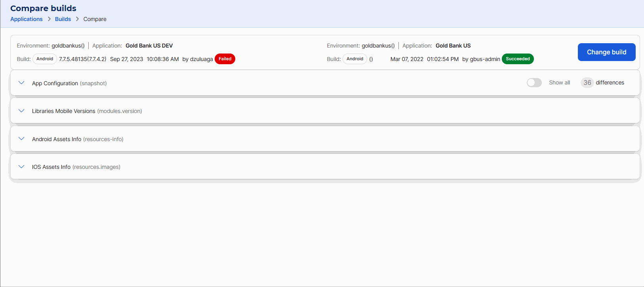Screen dimensions: 644x287
Task: Expand the Android Assets Info chevron
Action: pyautogui.click(x=21, y=139)
